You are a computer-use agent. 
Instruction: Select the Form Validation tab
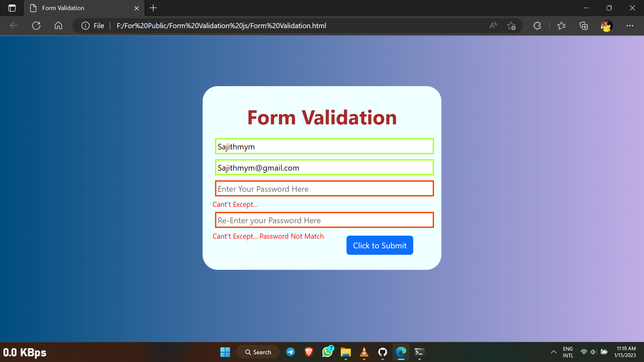77,8
